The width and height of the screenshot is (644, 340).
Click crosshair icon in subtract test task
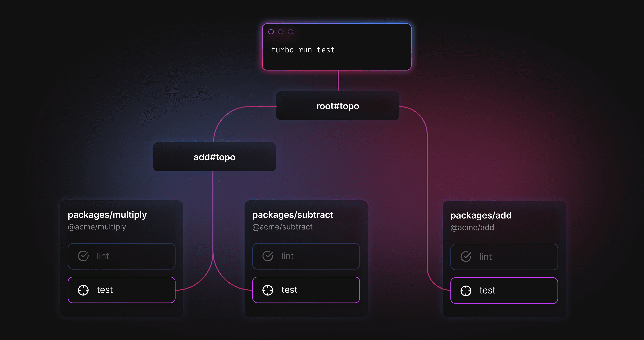(x=268, y=290)
